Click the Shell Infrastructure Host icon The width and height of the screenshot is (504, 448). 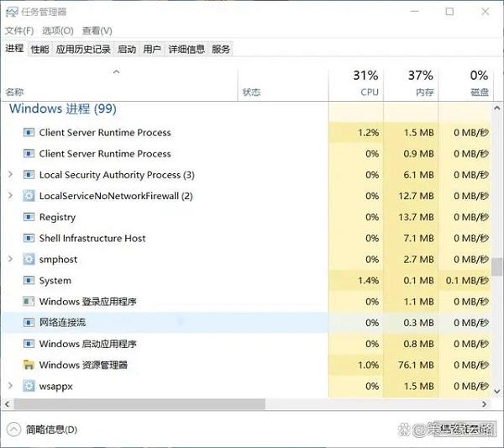click(29, 239)
